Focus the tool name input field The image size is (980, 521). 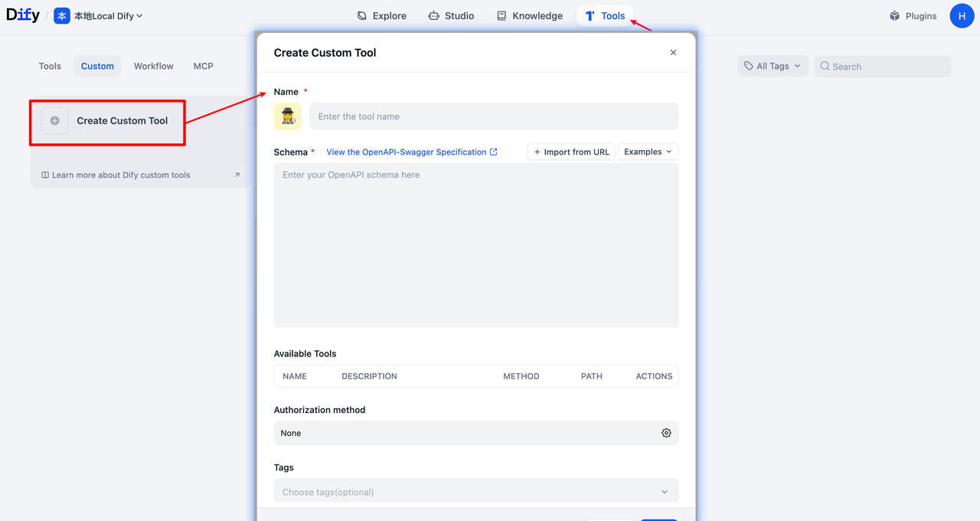click(x=494, y=116)
